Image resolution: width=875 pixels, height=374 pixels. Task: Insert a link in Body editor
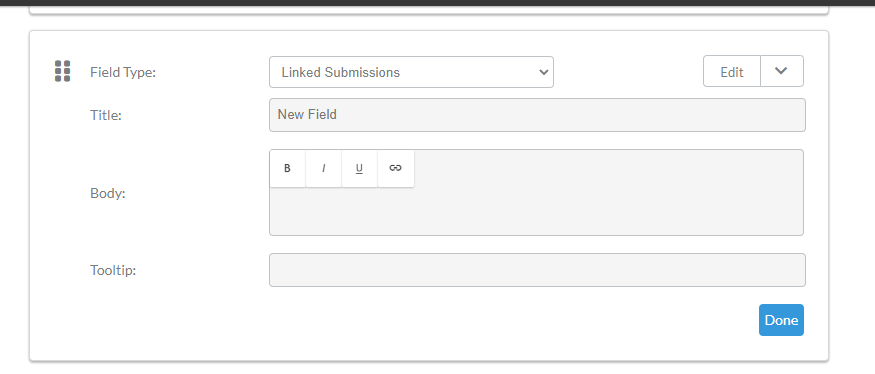coord(396,168)
